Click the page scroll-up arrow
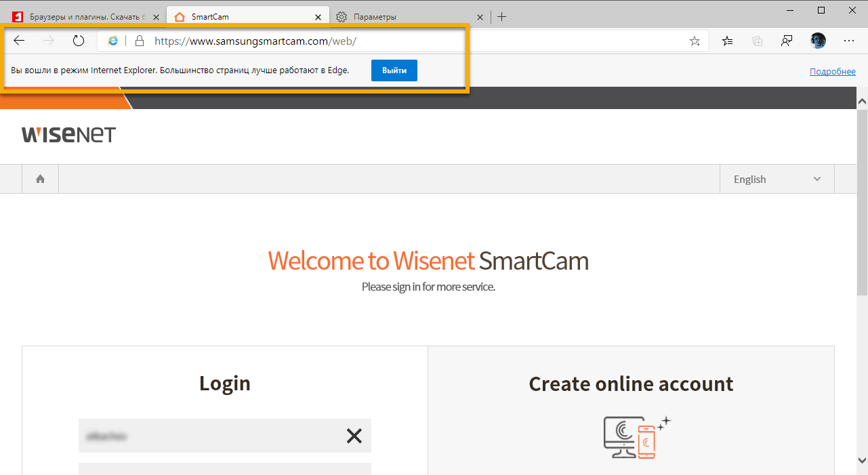Viewport: 868px width, 475px height. tap(862, 102)
